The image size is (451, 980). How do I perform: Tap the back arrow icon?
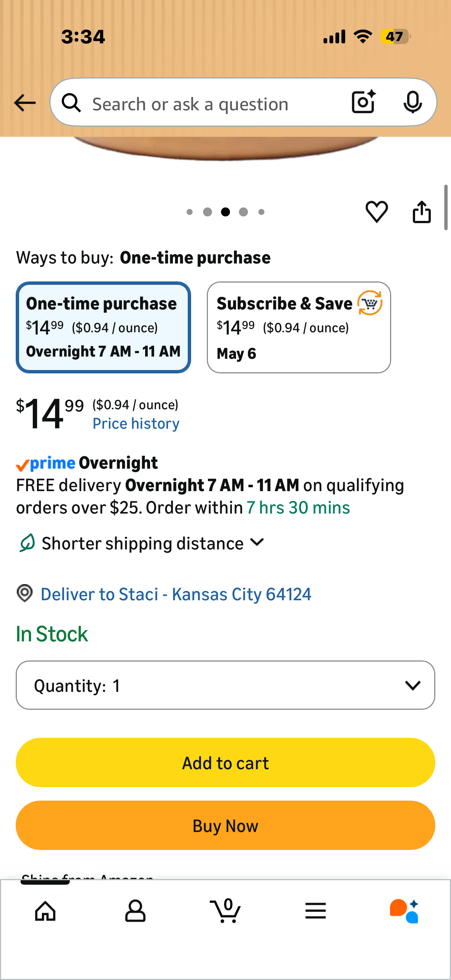point(25,103)
